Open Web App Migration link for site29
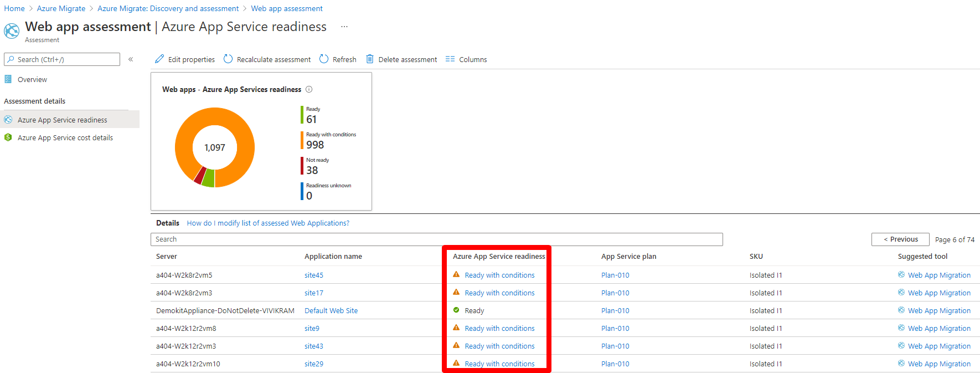Image resolution: width=980 pixels, height=373 pixels. click(x=939, y=364)
